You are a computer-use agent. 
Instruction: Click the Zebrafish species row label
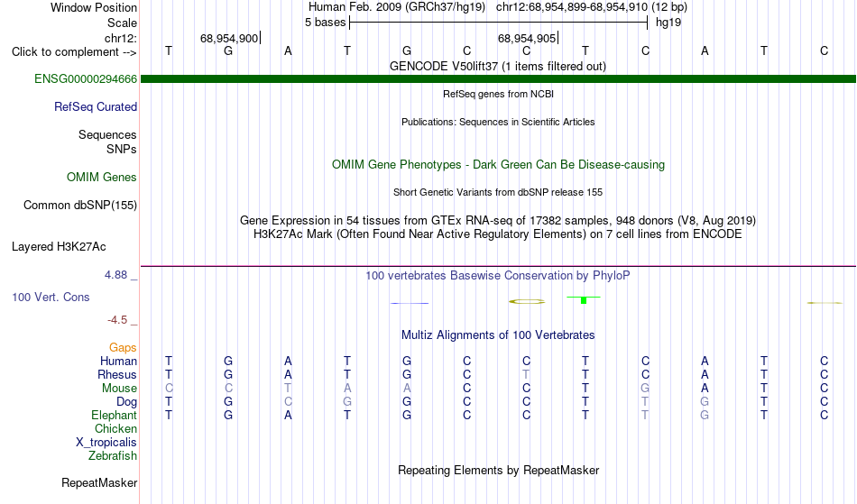click(113, 456)
